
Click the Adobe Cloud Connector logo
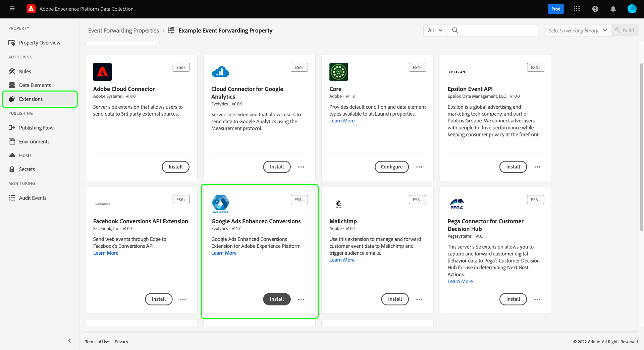click(102, 72)
